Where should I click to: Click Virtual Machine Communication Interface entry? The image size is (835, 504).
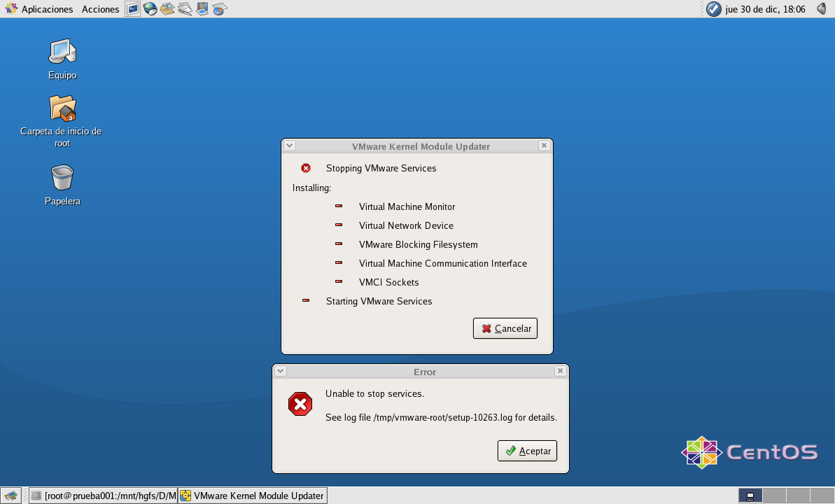(x=443, y=263)
